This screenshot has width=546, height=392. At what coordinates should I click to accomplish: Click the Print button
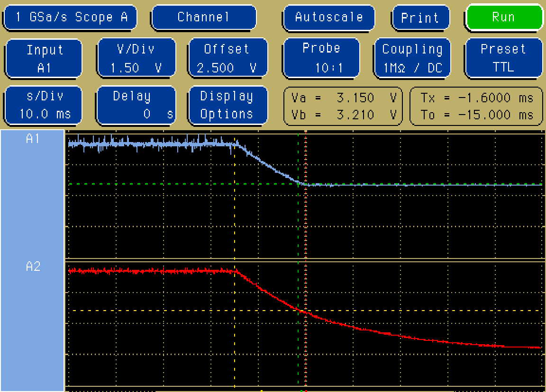coord(420,18)
